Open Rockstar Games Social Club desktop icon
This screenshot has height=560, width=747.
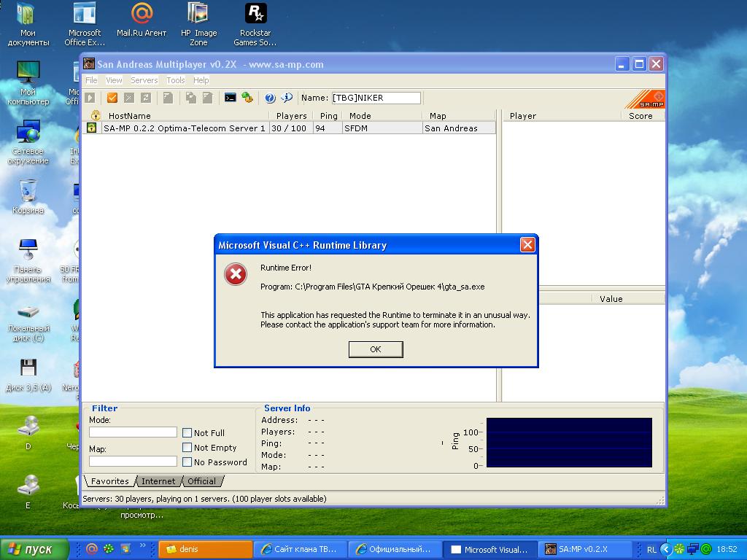(x=255, y=25)
